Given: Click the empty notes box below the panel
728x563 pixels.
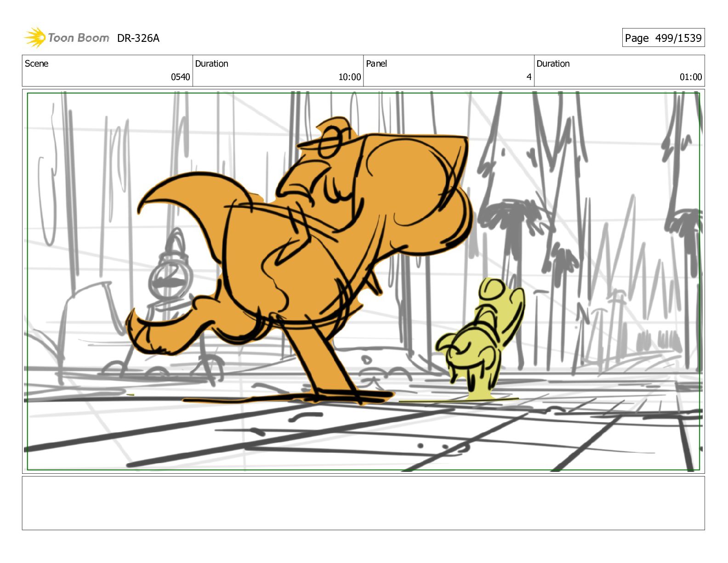Looking at the screenshot, I should (x=363, y=503).
